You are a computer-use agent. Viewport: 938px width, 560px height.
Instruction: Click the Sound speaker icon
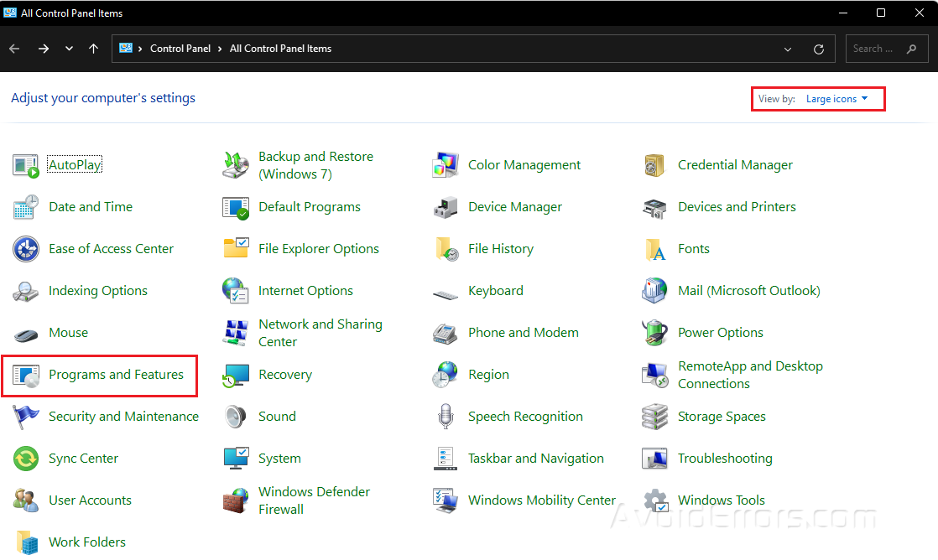click(x=236, y=417)
